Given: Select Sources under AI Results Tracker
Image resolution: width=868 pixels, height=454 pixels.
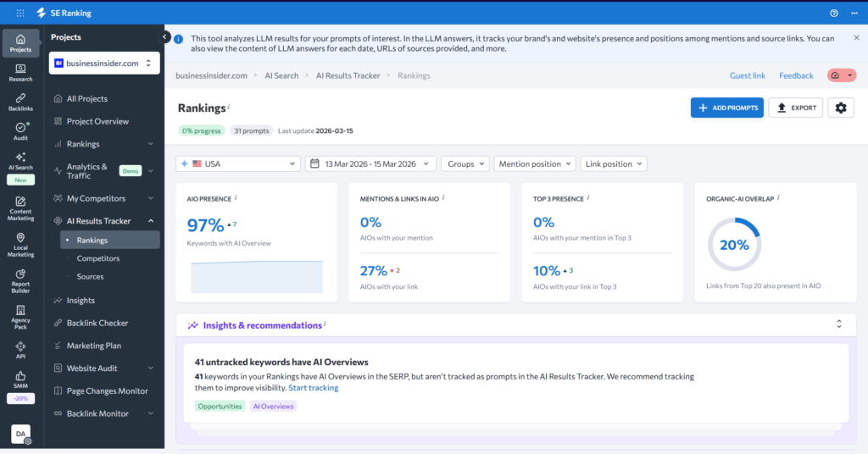Looking at the screenshot, I should click(x=90, y=276).
